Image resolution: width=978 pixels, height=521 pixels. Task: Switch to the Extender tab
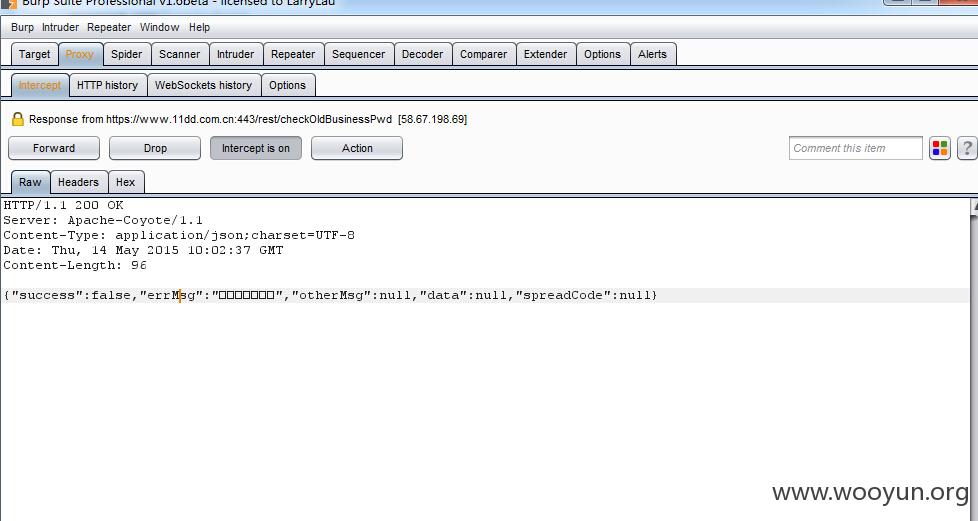546,54
